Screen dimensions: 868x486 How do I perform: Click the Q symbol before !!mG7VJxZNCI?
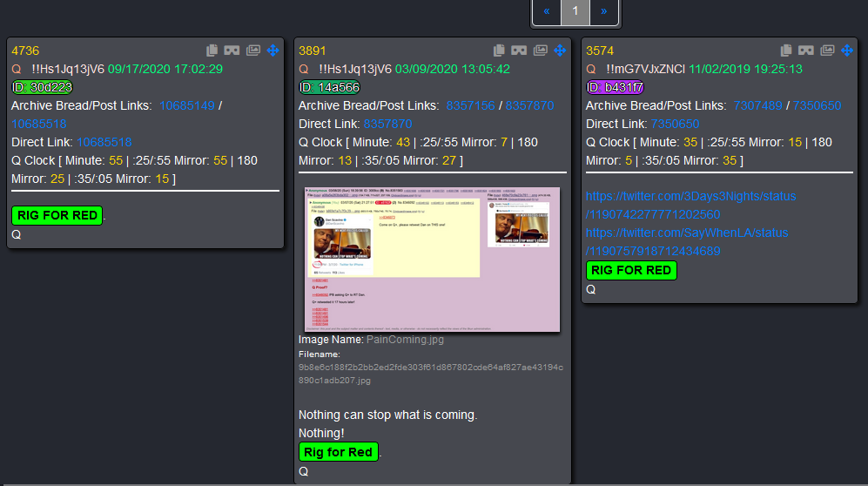[591, 69]
